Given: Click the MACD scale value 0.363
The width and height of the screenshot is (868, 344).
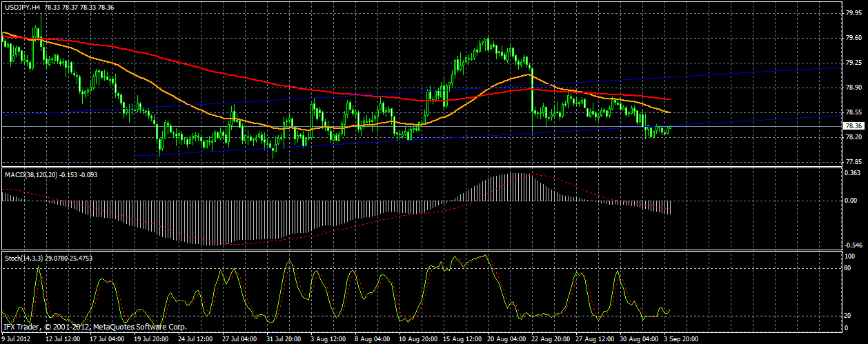Looking at the screenshot, I should tap(853, 172).
